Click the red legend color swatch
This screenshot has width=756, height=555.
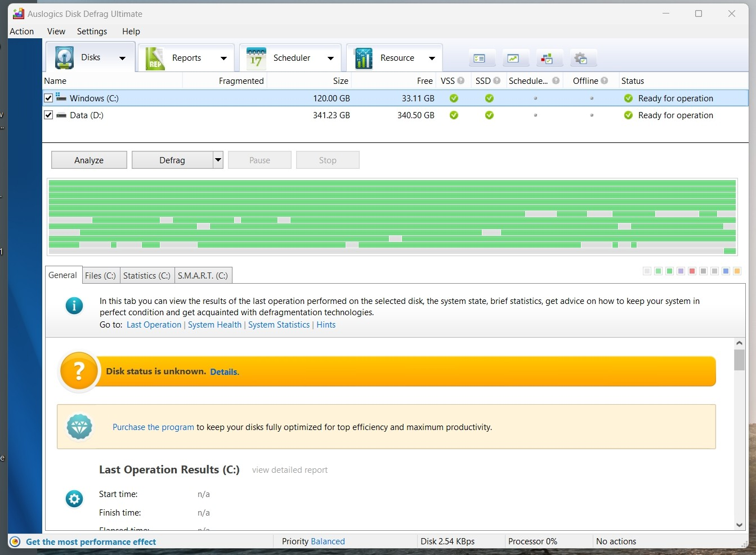point(692,271)
